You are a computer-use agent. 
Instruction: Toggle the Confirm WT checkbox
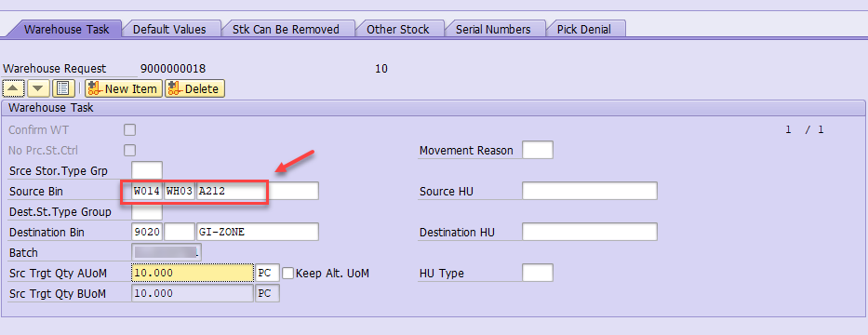(x=130, y=130)
